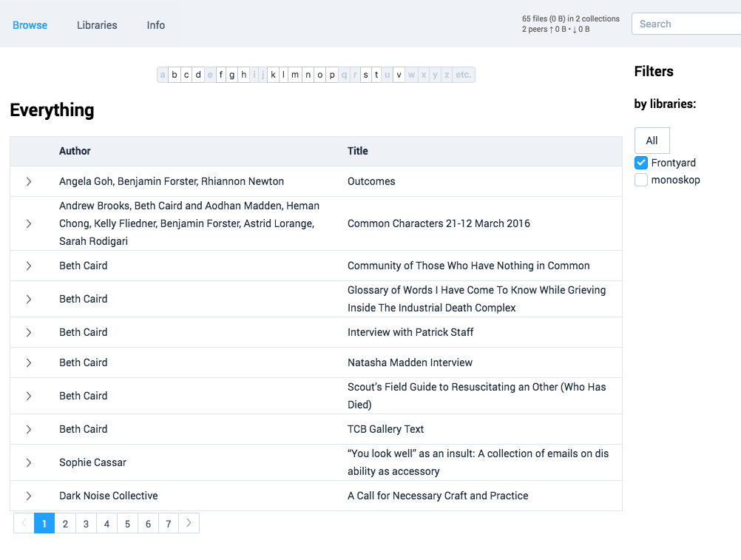The width and height of the screenshot is (741, 560).
Task: Filter by letter n in alphabet bar
Action: (x=308, y=75)
